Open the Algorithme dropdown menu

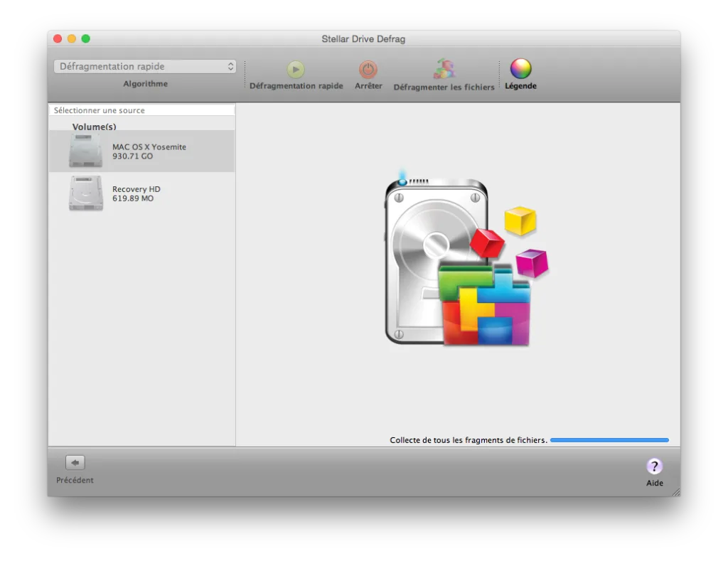click(145, 66)
